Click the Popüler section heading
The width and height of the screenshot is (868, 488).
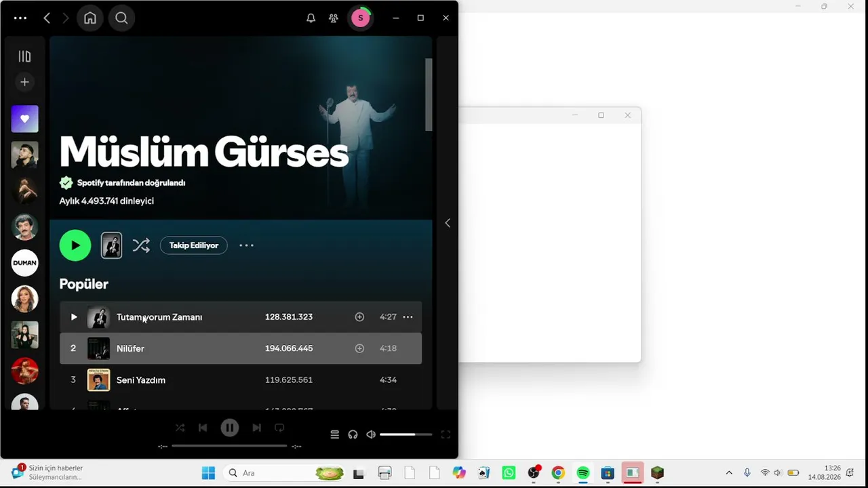coord(83,284)
